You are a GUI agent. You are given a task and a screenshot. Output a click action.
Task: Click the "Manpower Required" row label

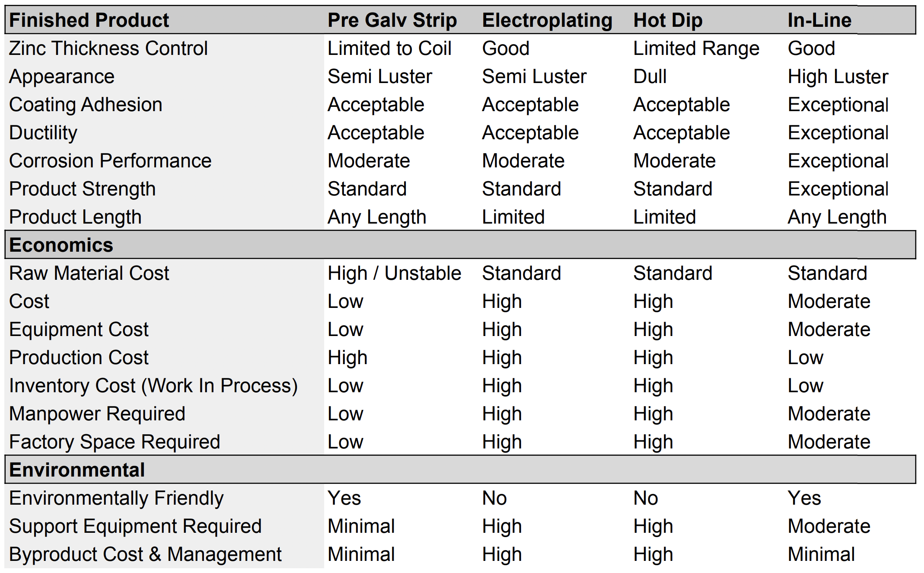(97, 414)
